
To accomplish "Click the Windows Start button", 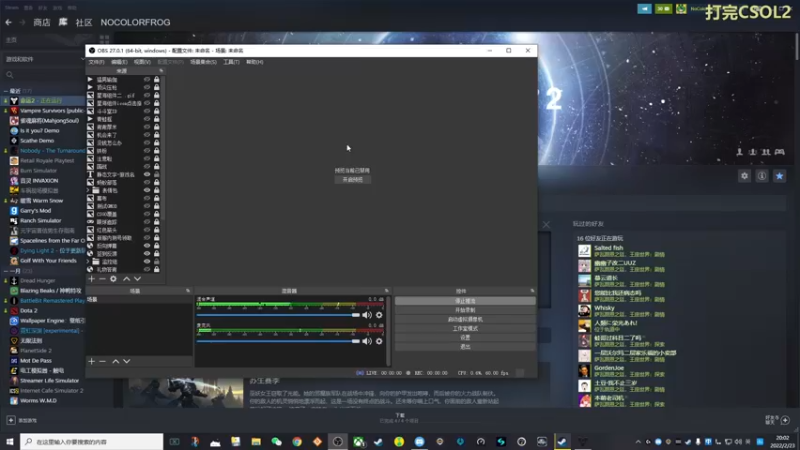I will click(10, 442).
